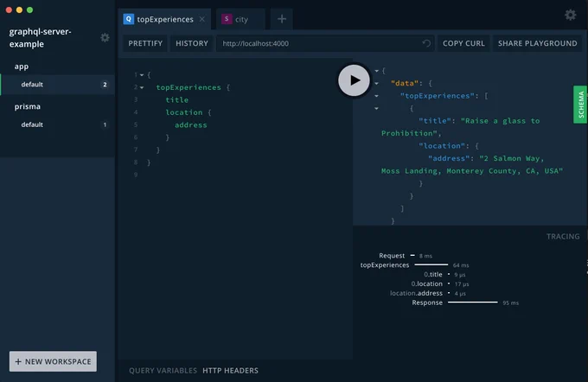Close the topExperiences tab
Viewport: 588px width, 382px height.
click(x=202, y=19)
